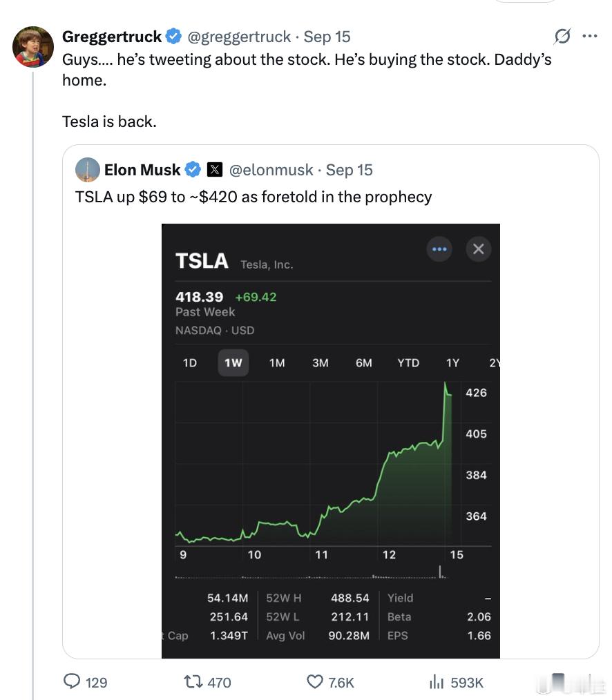The image size is (612, 700).
Task: Click Greggertruck's verified badge
Action: coord(174,36)
